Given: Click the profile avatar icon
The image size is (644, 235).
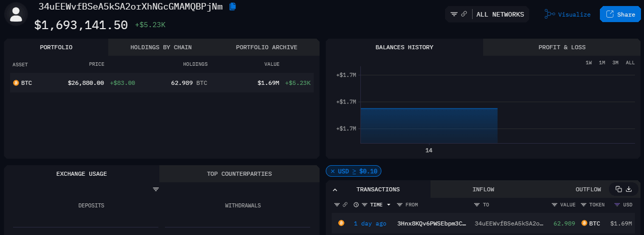Looking at the screenshot, I should [16, 14].
